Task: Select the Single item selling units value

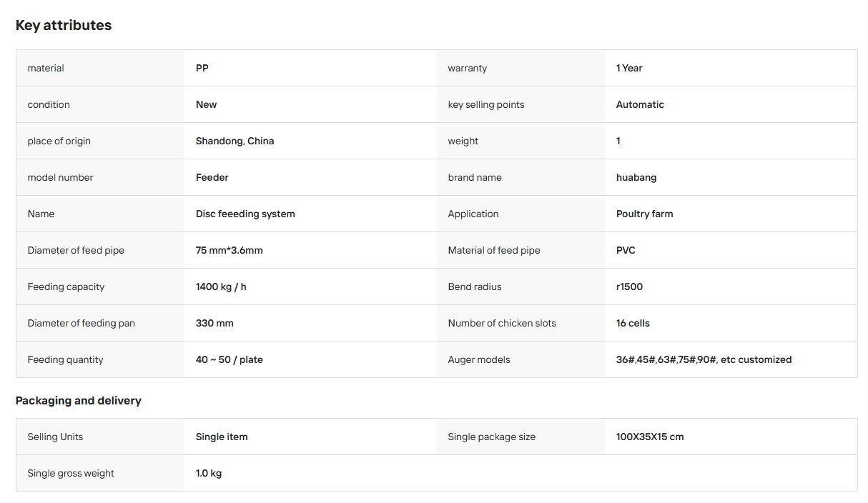Action: click(222, 437)
